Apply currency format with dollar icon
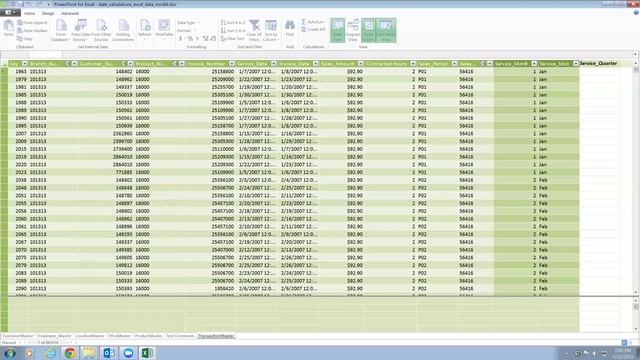640x360 pixels. 181,38
